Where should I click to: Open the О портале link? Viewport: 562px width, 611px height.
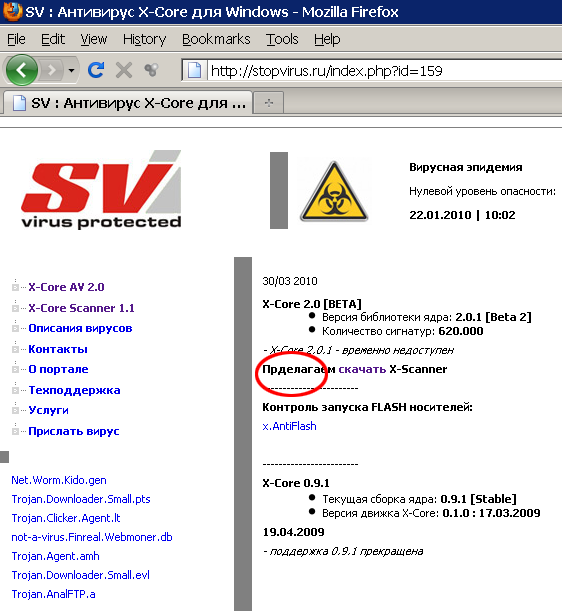pyautogui.click(x=58, y=369)
